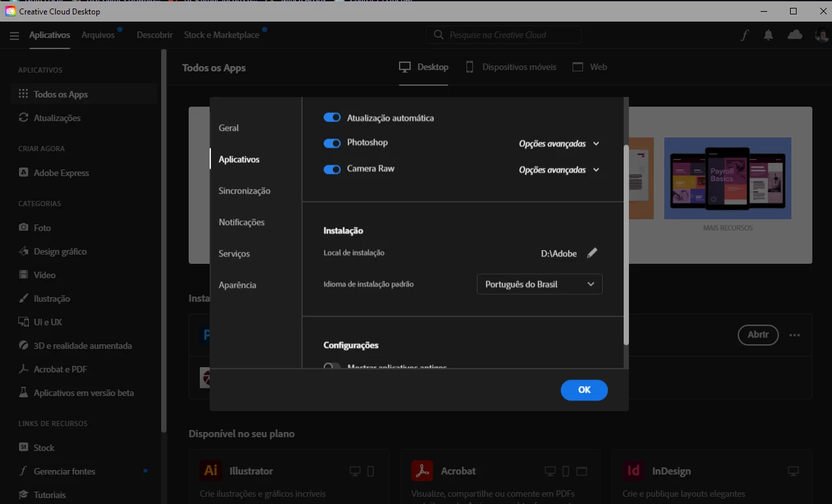Click the Abrir button

pyautogui.click(x=758, y=334)
